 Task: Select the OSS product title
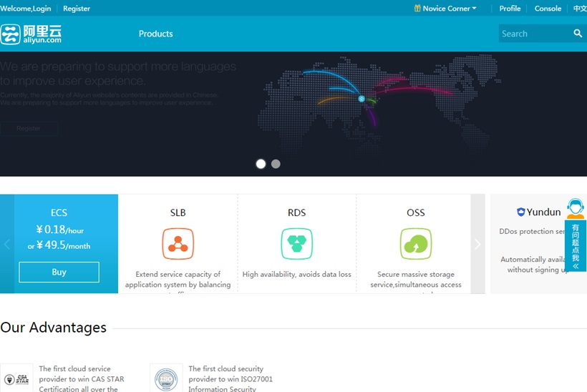(x=416, y=212)
